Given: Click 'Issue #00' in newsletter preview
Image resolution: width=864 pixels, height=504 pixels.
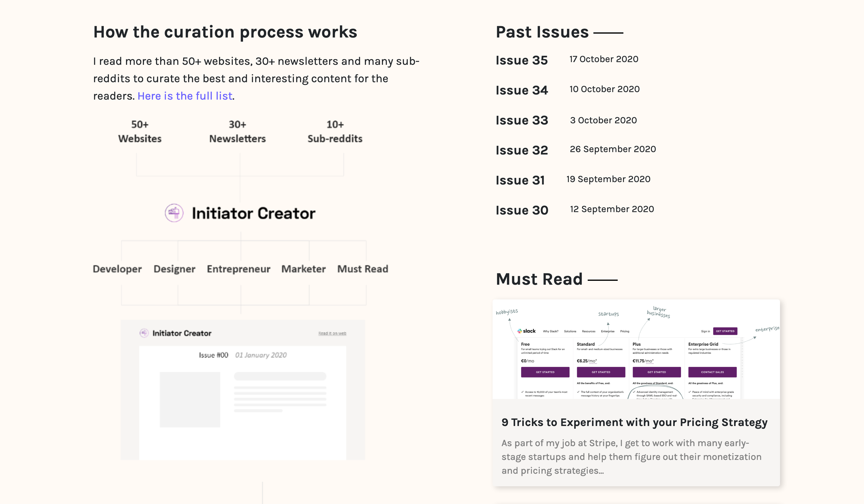Looking at the screenshot, I should coord(214,355).
